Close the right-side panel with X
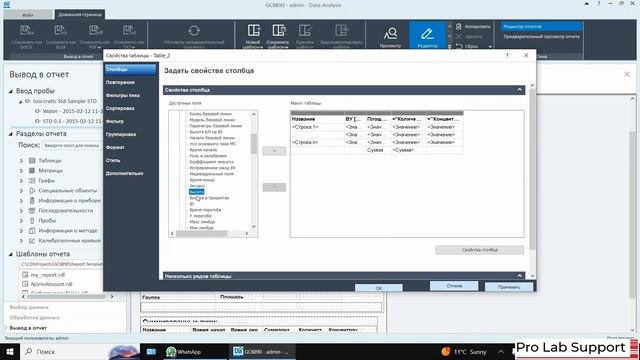Image resolution: width=640 pixels, height=360 pixels. coord(627,74)
